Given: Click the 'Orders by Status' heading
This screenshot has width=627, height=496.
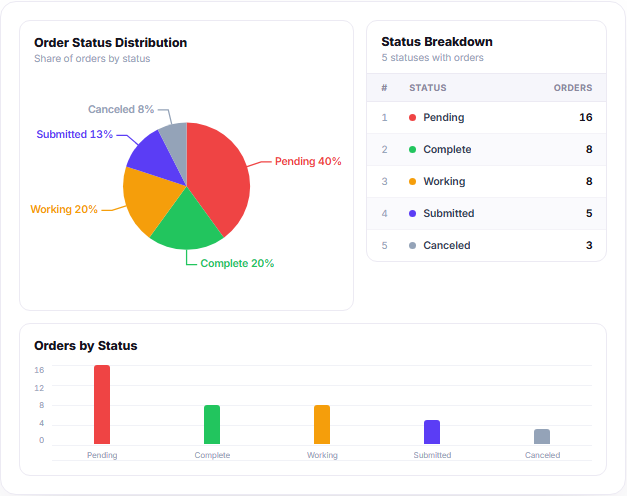Looking at the screenshot, I should point(86,346).
